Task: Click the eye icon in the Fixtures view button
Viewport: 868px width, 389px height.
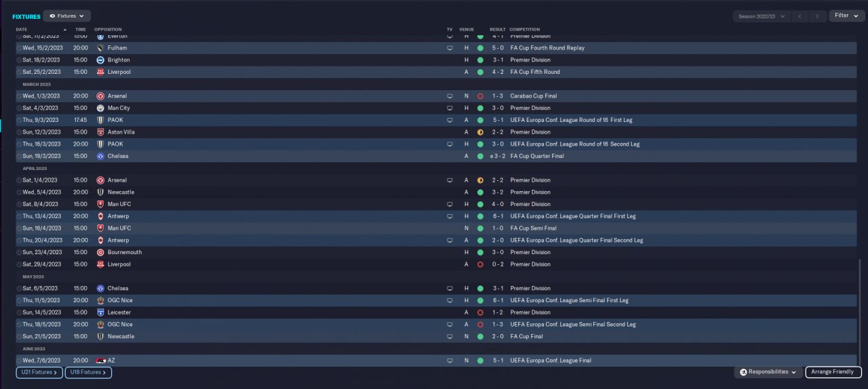Action: click(52, 16)
